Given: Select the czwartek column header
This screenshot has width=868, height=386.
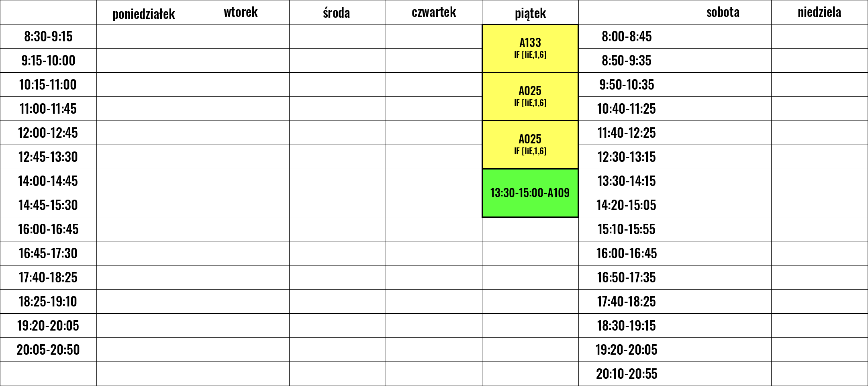Looking at the screenshot, I should (x=434, y=12).
